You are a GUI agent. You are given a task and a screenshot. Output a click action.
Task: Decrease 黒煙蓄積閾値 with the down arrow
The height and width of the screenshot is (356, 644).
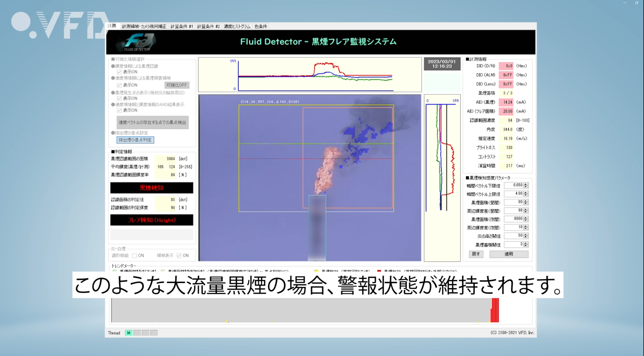(526, 246)
